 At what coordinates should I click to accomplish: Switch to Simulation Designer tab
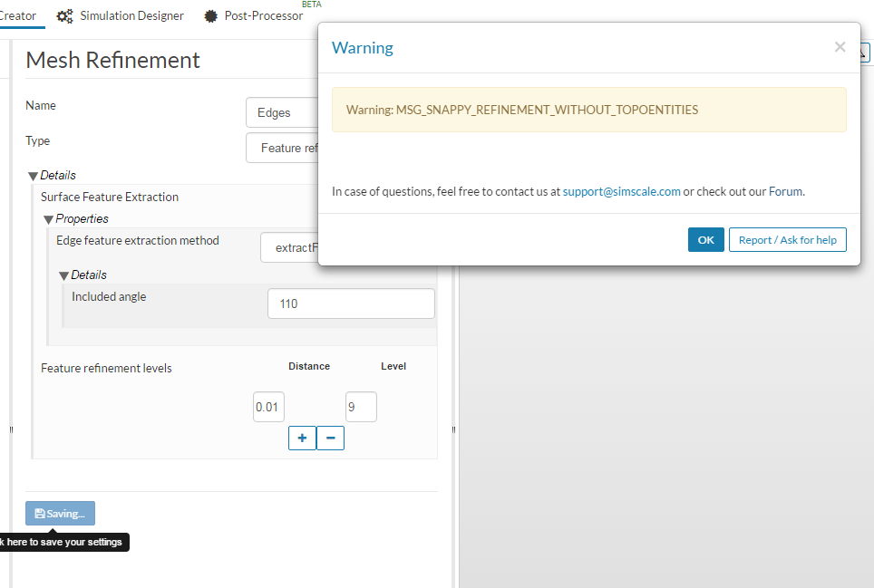pyautogui.click(x=121, y=15)
